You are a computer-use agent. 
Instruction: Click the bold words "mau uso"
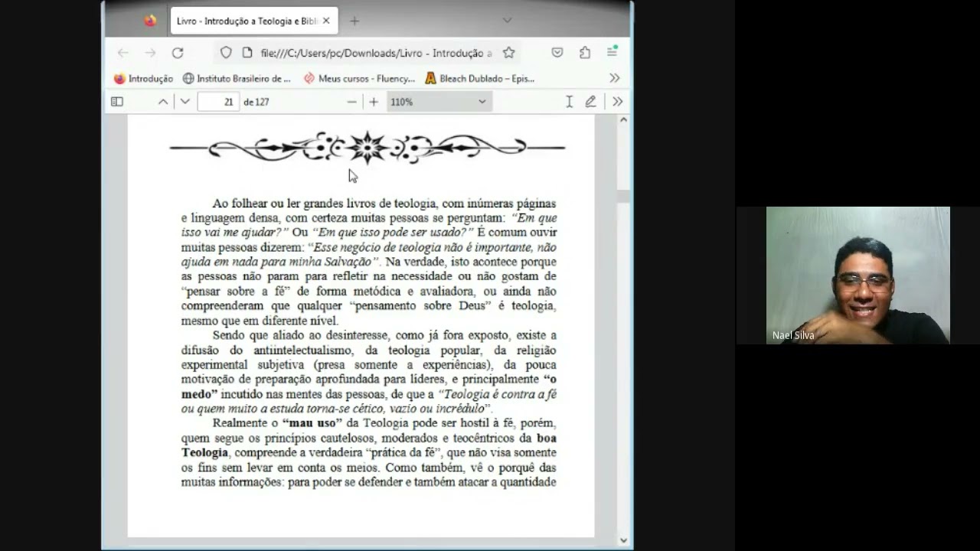click(x=312, y=423)
